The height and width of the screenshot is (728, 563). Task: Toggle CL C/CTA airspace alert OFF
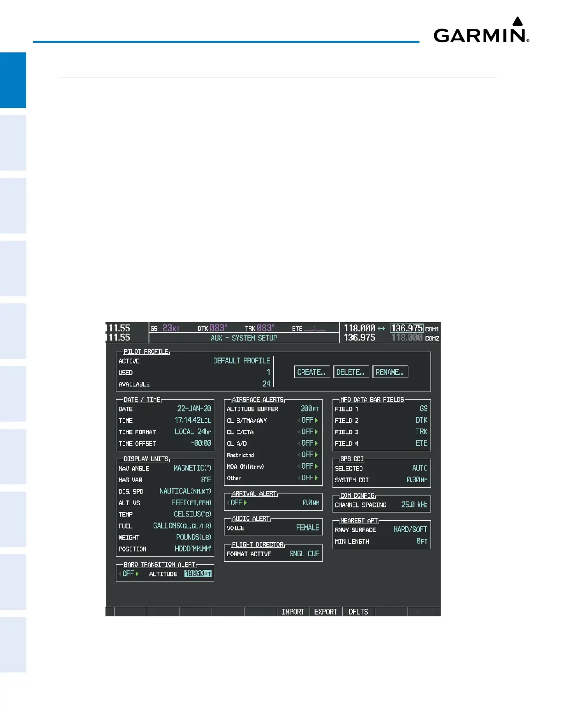pyautogui.click(x=308, y=432)
